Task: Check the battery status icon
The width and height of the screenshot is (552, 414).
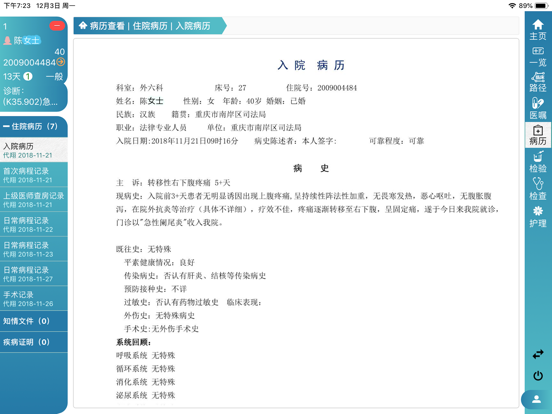Action: [541, 6]
